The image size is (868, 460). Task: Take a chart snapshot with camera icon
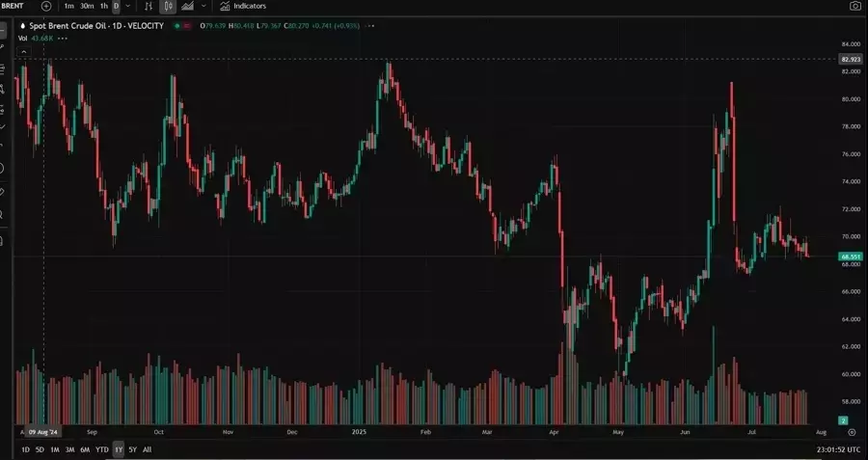854,6
